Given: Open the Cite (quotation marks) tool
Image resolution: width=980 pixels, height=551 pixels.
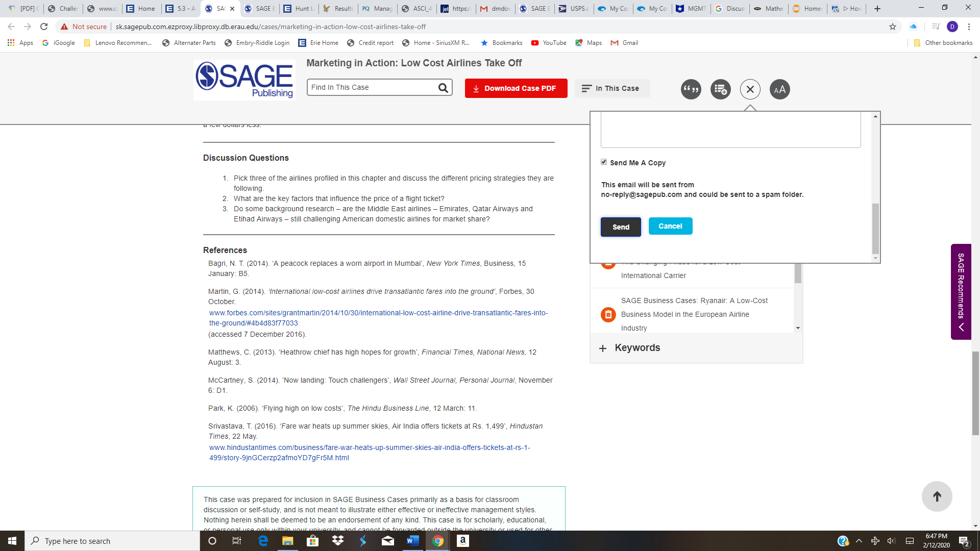Looking at the screenshot, I should point(691,89).
